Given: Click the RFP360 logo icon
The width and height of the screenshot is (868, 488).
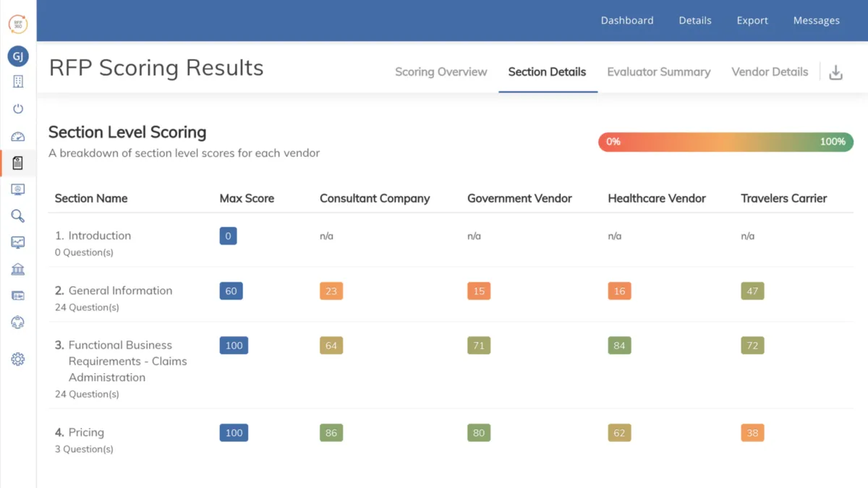Looking at the screenshot, I should [18, 24].
